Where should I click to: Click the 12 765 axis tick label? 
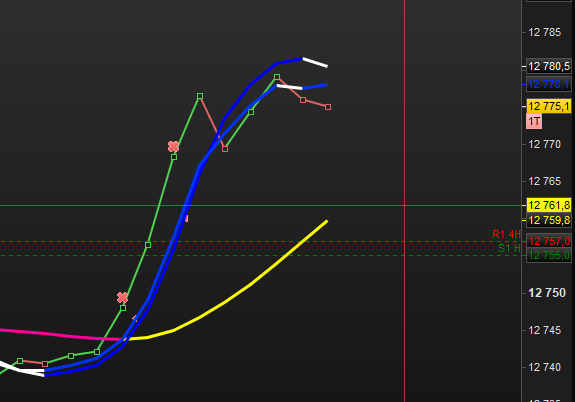(x=545, y=181)
